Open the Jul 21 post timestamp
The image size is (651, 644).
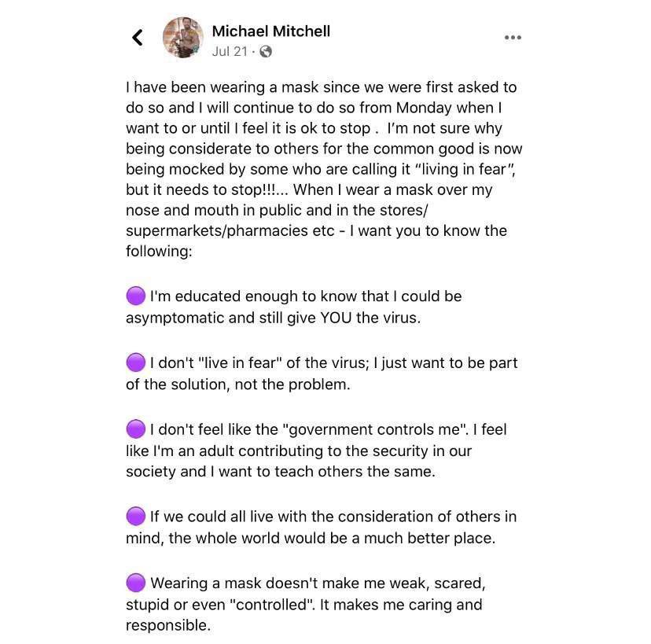(230, 52)
